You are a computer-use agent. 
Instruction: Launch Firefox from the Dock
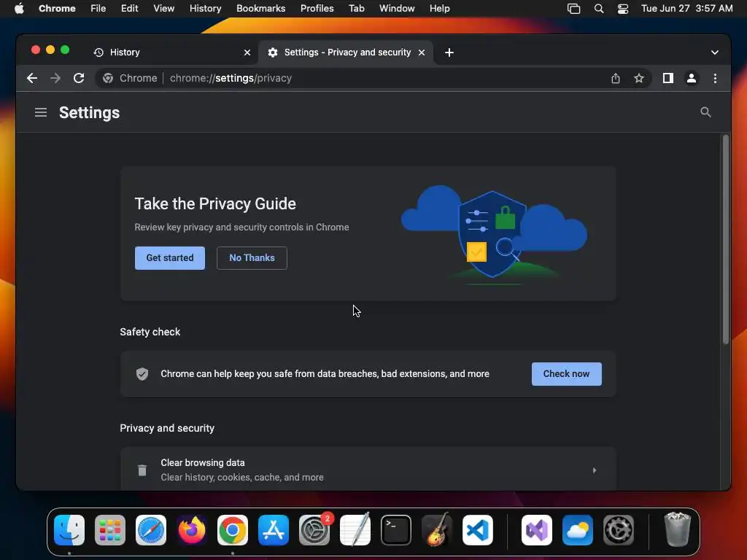point(192,530)
